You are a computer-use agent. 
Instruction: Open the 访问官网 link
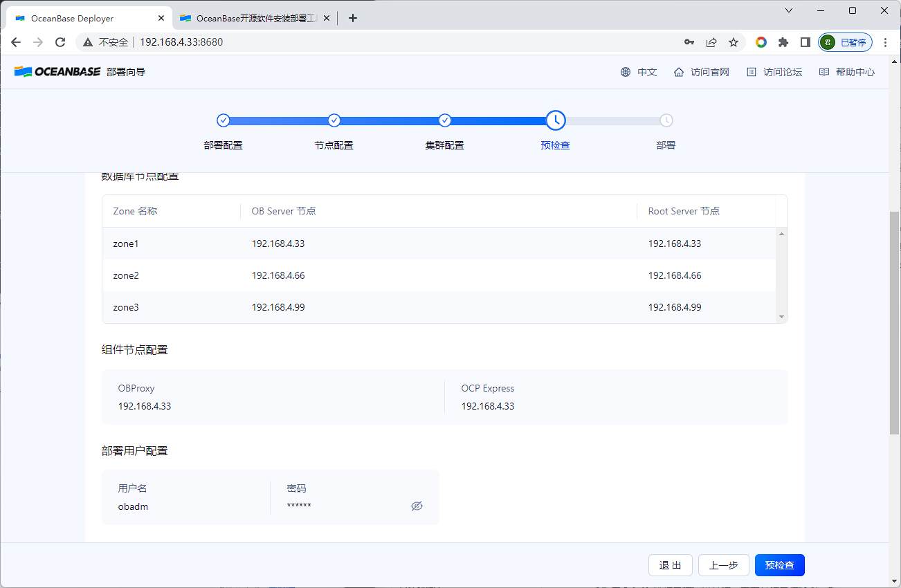click(710, 72)
